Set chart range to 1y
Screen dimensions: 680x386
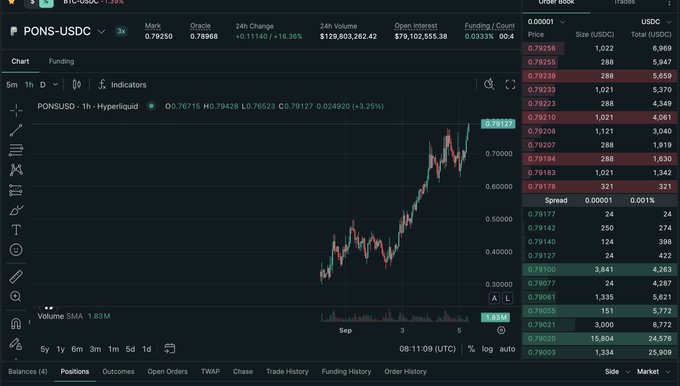tap(60, 349)
